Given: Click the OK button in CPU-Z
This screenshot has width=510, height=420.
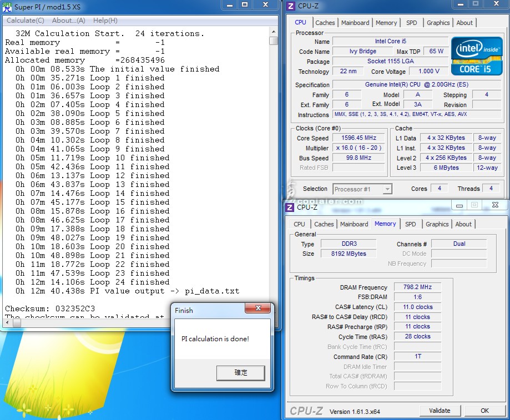Looking at the screenshot, I should (x=484, y=411).
